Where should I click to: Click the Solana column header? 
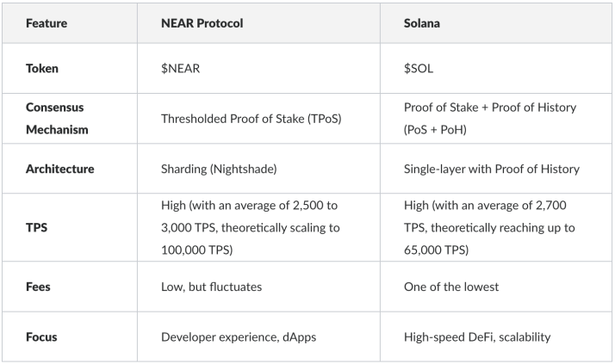[x=422, y=23]
